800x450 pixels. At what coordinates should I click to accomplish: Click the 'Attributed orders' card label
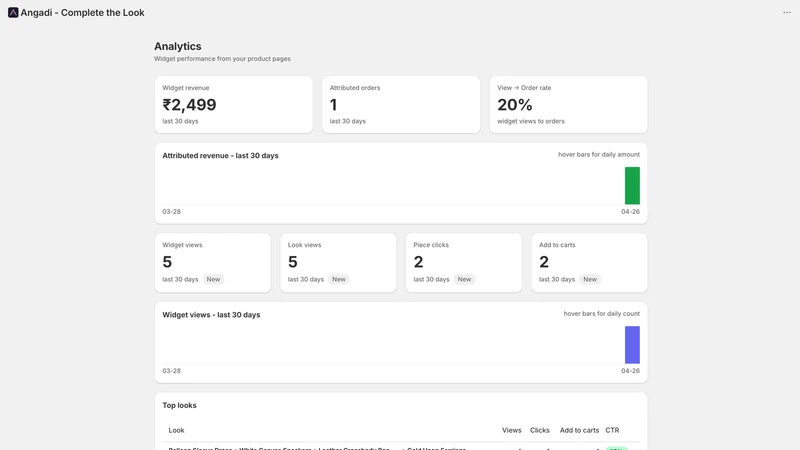tap(355, 88)
